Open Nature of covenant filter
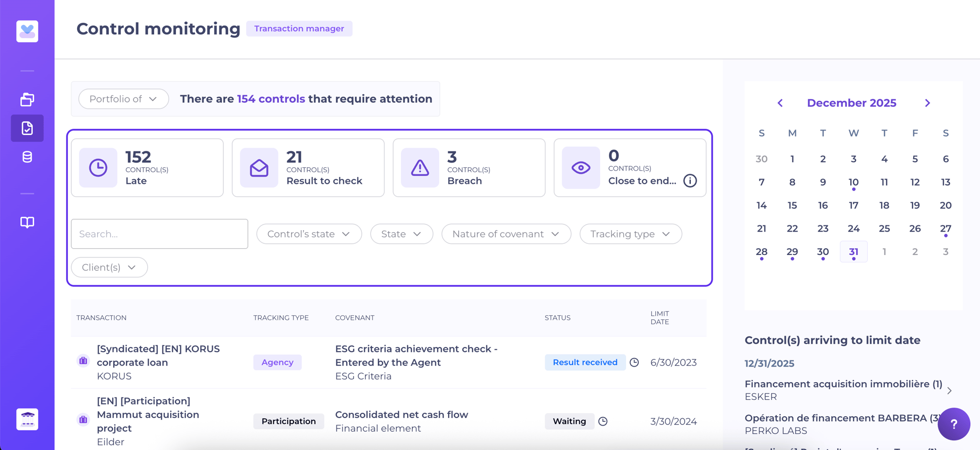The image size is (980, 450). pyautogui.click(x=506, y=234)
